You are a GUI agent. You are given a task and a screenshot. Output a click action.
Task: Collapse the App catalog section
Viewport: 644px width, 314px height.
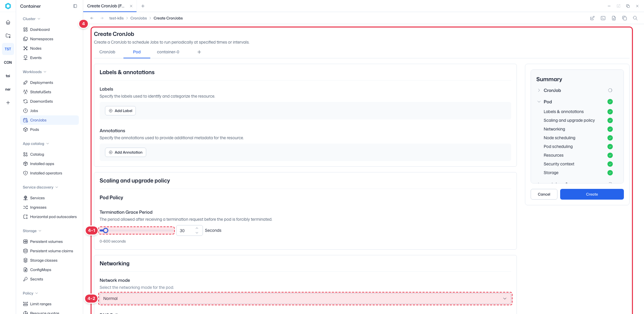(x=36, y=144)
